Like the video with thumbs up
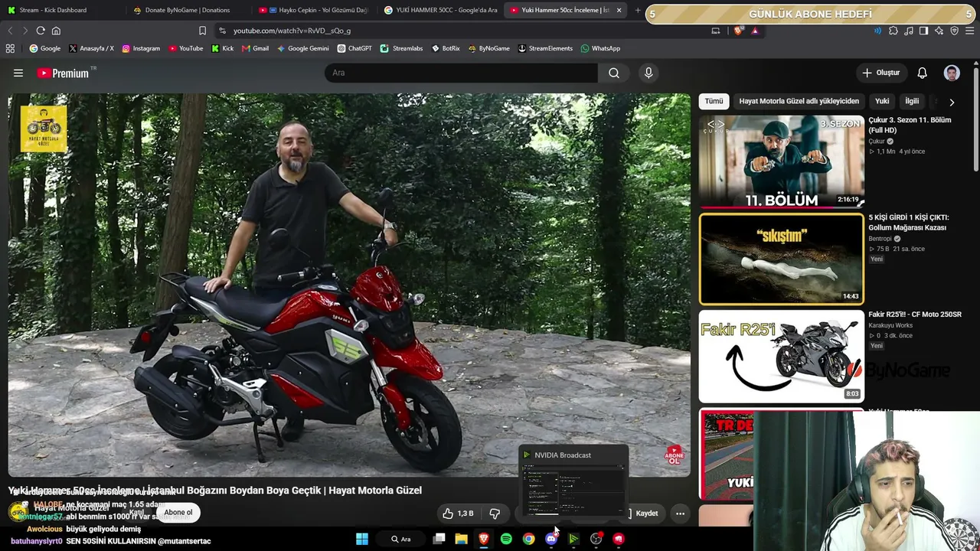 click(458, 514)
